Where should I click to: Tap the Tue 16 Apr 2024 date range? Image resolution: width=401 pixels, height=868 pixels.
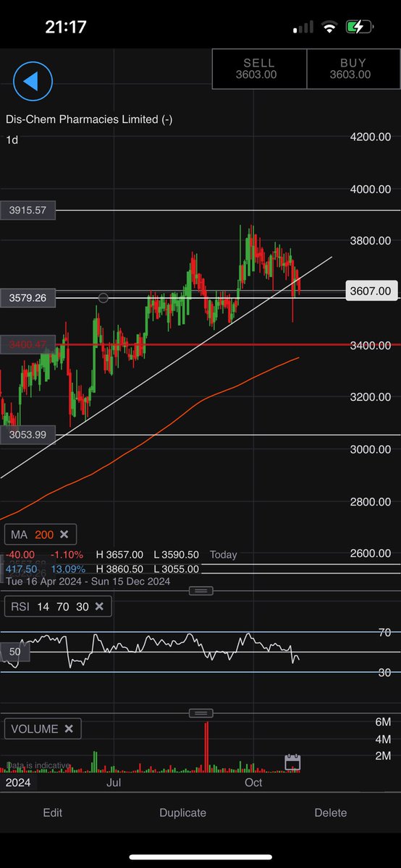[88, 581]
